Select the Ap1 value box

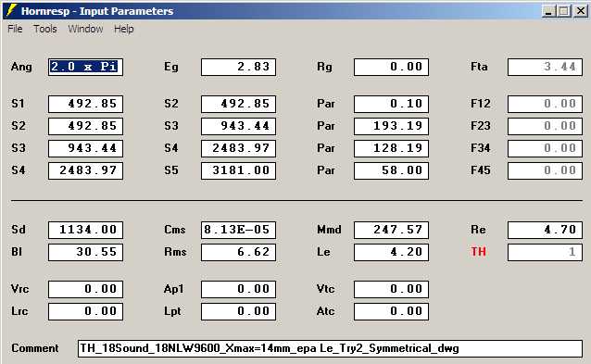pos(238,289)
